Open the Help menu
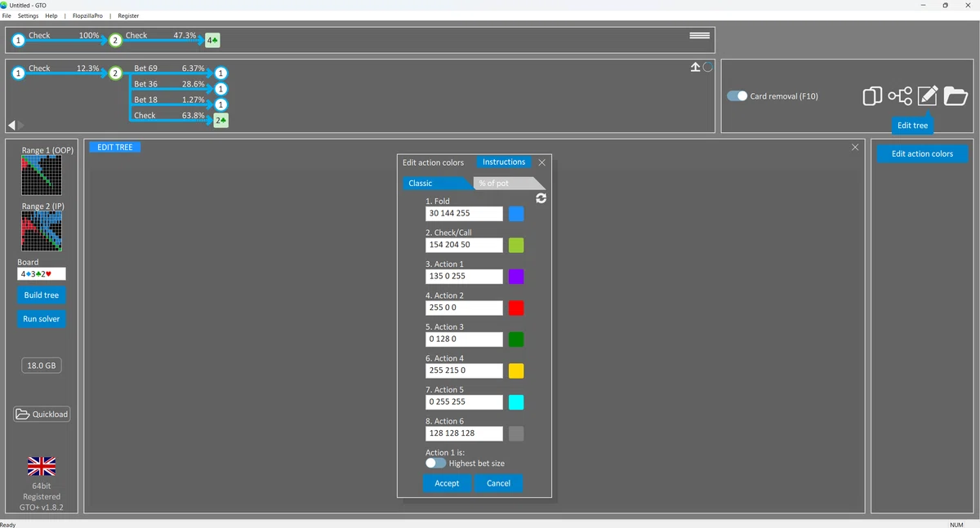Screen dimensions: 980x528 tap(51, 16)
